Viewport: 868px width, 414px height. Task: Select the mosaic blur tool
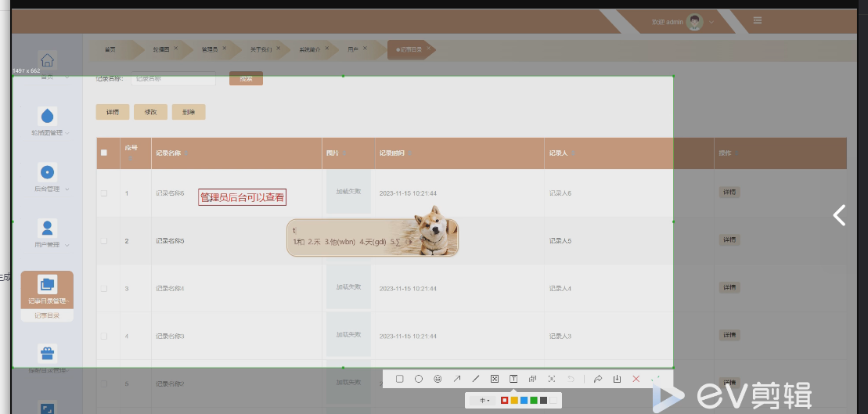495,379
